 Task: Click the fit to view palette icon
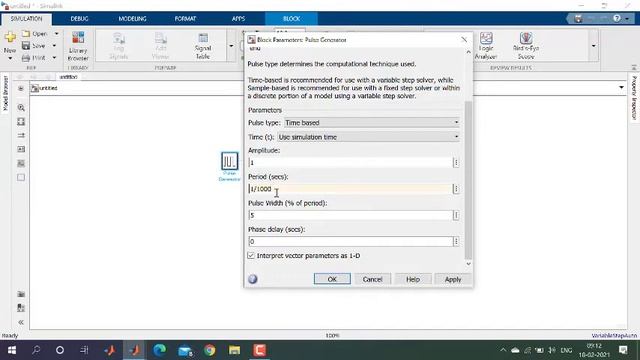(x=21, y=122)
